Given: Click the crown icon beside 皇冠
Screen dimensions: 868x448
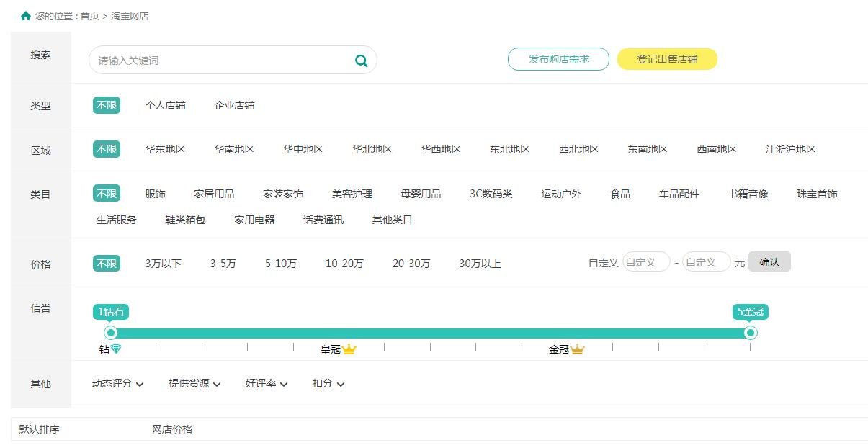Looking at the screenshot, I should [349, 349].
